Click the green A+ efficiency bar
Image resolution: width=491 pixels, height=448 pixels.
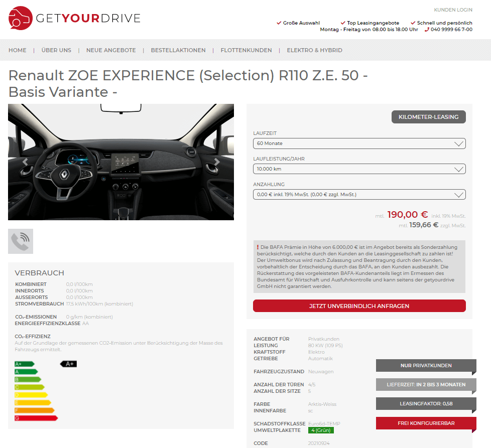[25, 364]
